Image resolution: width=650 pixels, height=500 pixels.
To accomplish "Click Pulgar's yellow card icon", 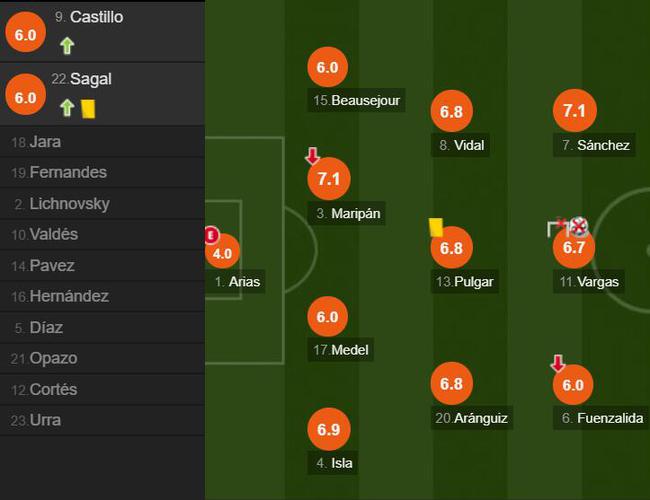I will (436, 228).
